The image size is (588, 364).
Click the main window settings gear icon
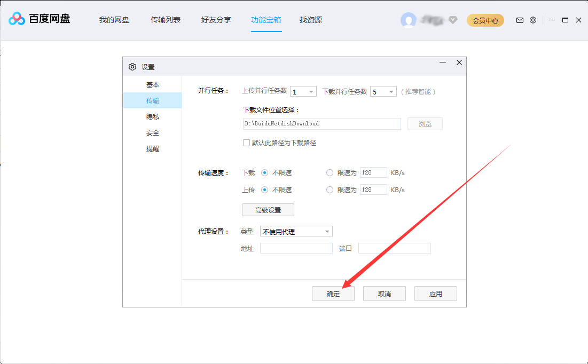pyautogui.click(x=532, y=20)
